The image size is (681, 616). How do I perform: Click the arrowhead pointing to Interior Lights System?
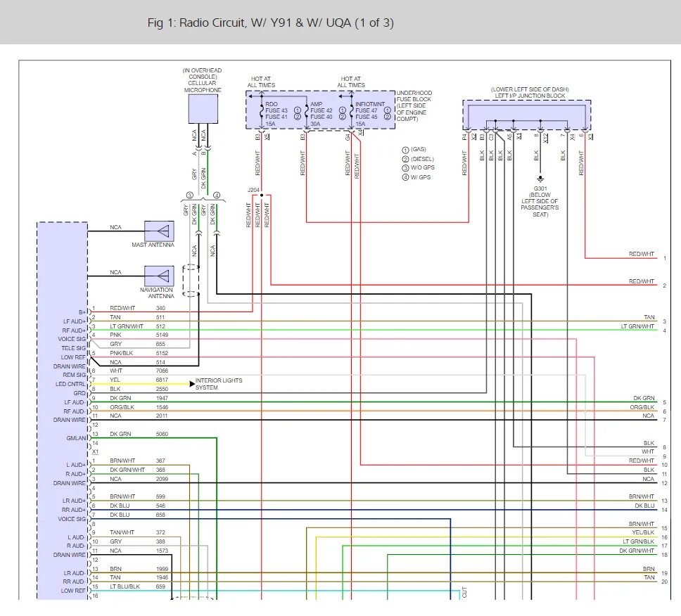click(192, 384)
